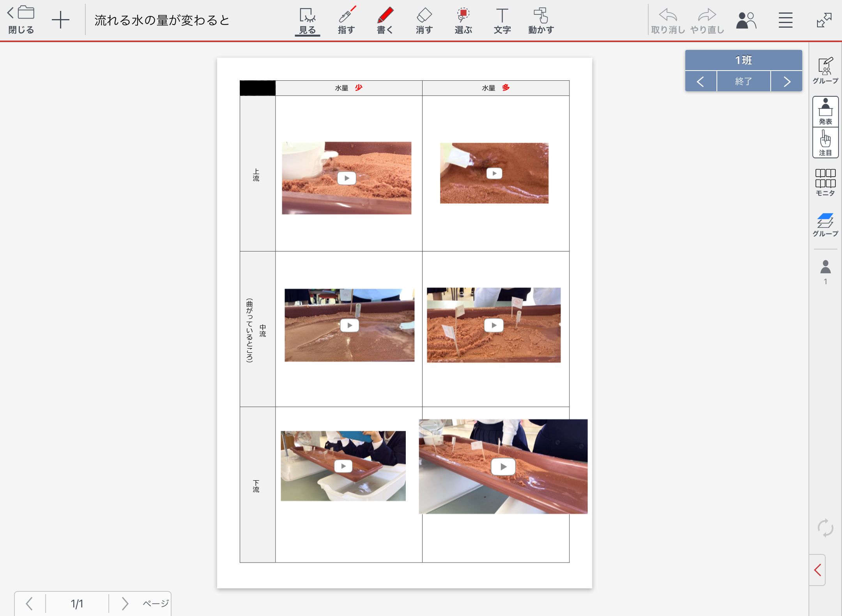This screenshot has width=842, height=616.
Task: Toggle the 見る view mode
Action: pos(307,20)
